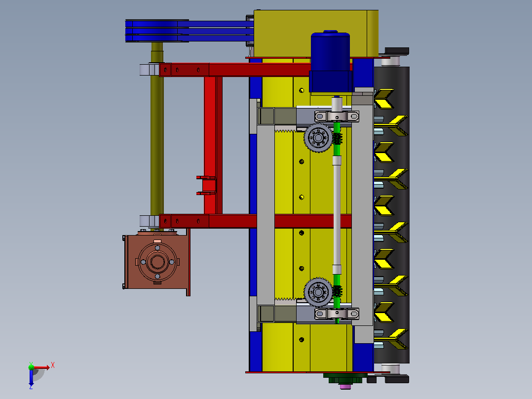Click the upper gray gear wheel
Image resolution: width=532 pixels, height=399 pixels.
point(318,138)
